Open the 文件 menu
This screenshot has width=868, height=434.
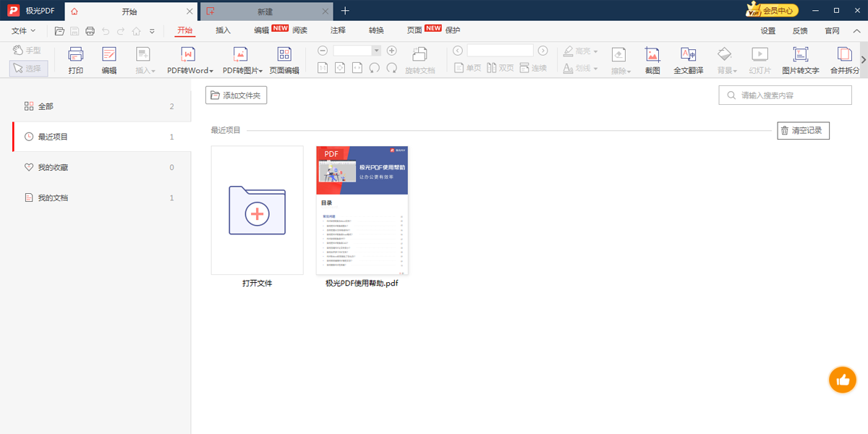click(23, 30)
